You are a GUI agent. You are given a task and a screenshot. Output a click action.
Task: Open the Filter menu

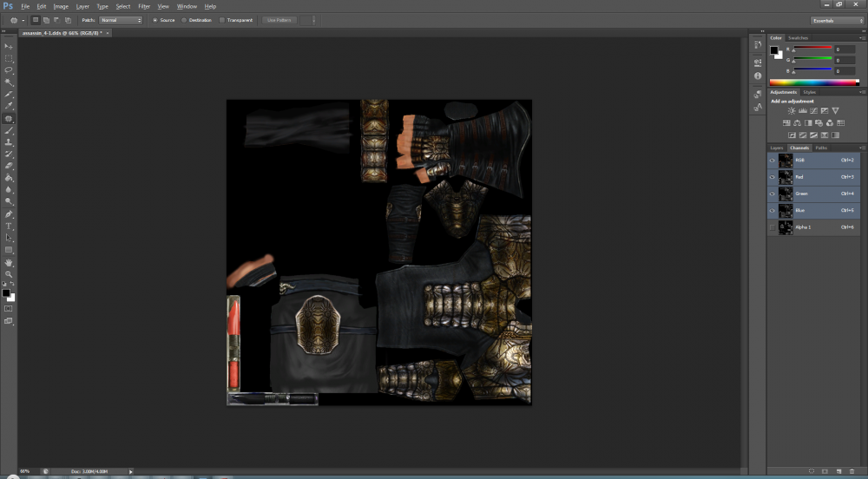(144, 6)
